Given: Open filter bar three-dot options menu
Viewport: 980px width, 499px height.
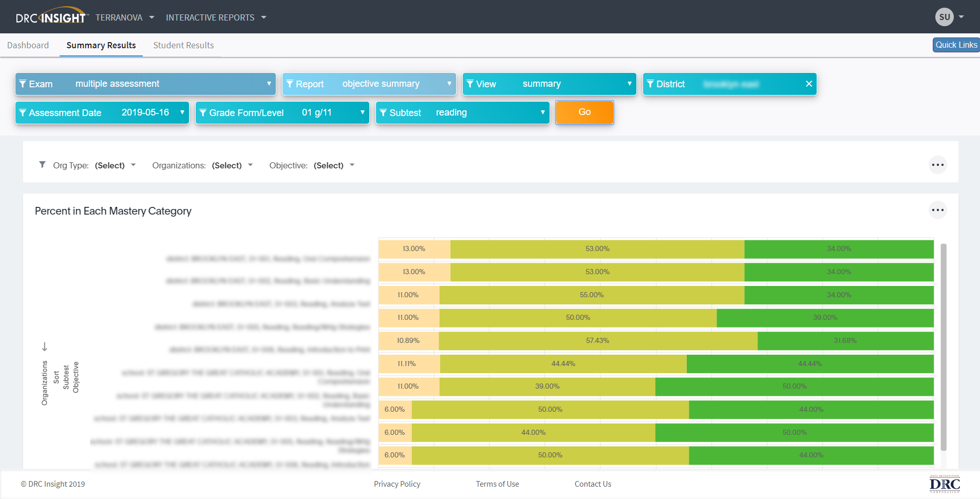Looking at the screenshot, I should pos(937,165).
